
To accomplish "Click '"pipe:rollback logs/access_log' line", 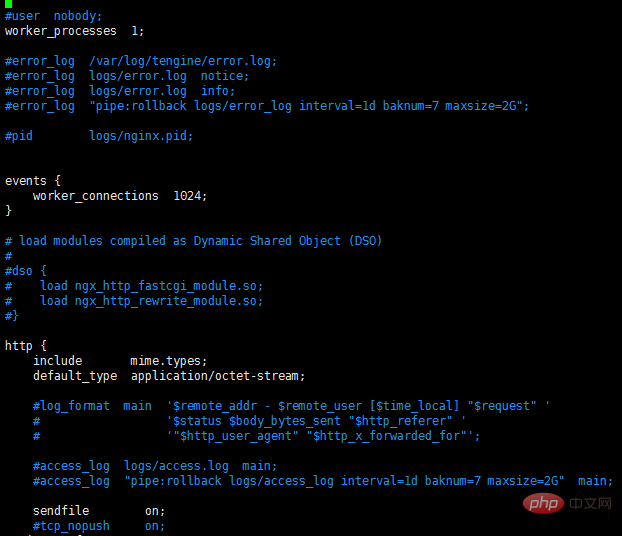I will tap(323, 481).
